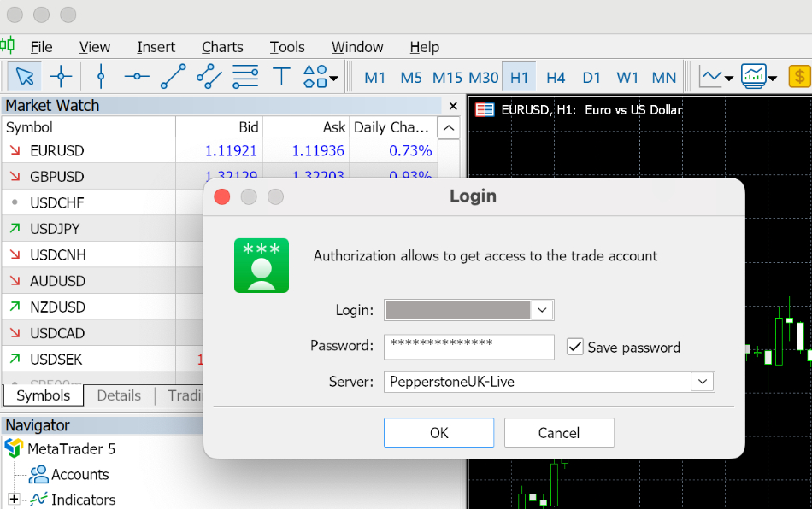Click the yellow dollar trading icon
This screenshot has width=812, height=509.
(x=799, y=77)
